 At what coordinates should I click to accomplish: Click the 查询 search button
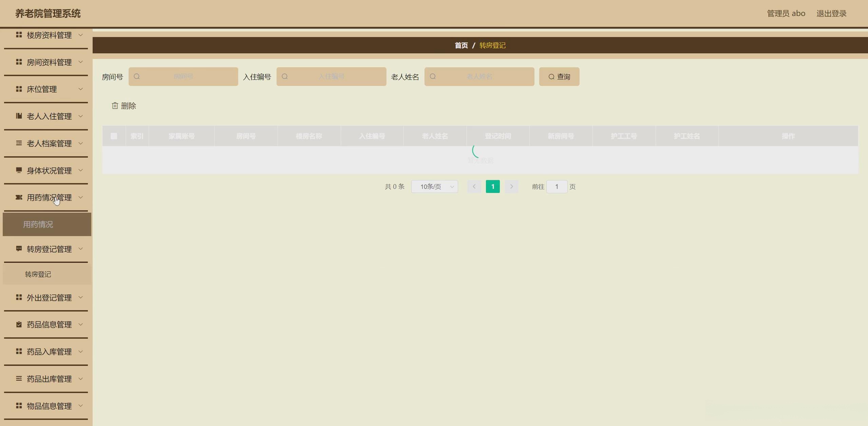(559, 77)
